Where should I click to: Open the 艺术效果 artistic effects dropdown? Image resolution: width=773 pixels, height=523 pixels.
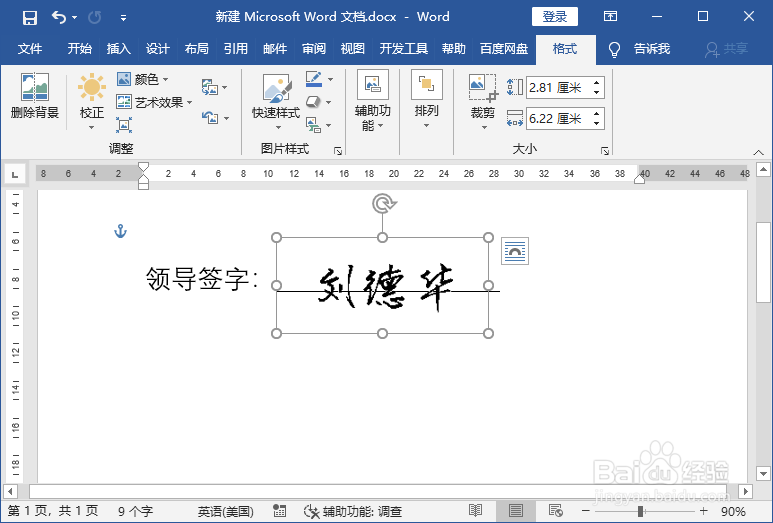pos(154,103)
